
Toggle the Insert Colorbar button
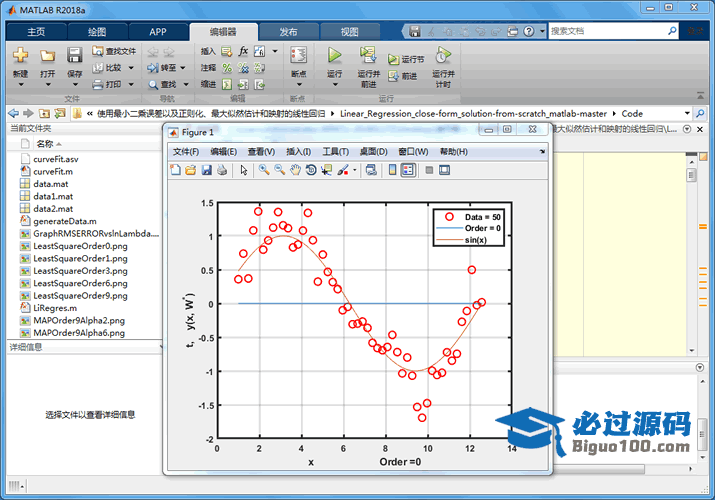click(392, 170)
